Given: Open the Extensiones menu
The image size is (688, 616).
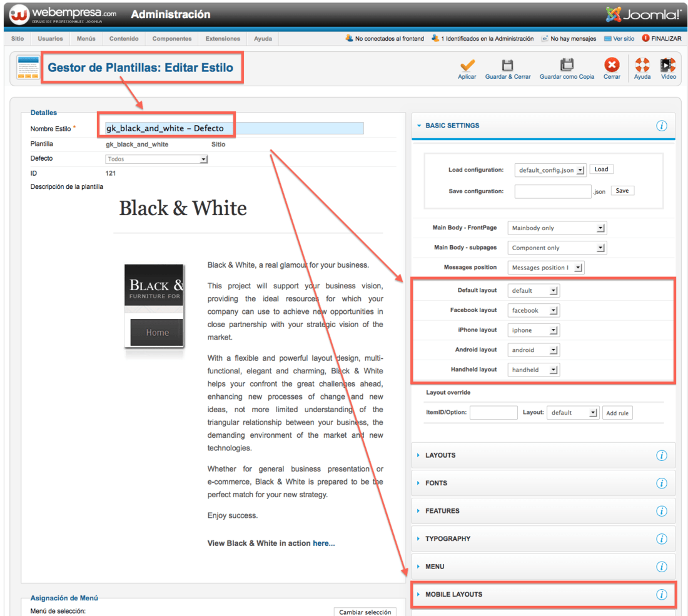Looking at the screenshot, I should (x=223, y=39).
